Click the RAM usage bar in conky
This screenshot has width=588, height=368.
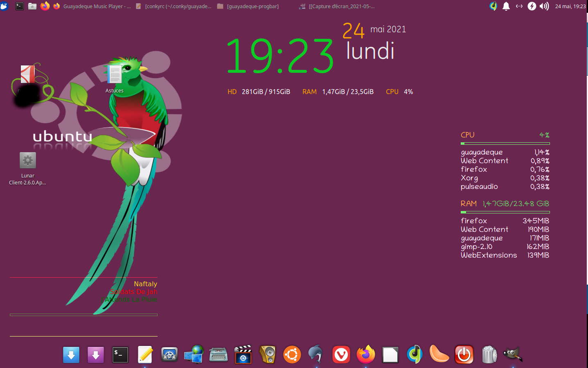pos(505,212)
